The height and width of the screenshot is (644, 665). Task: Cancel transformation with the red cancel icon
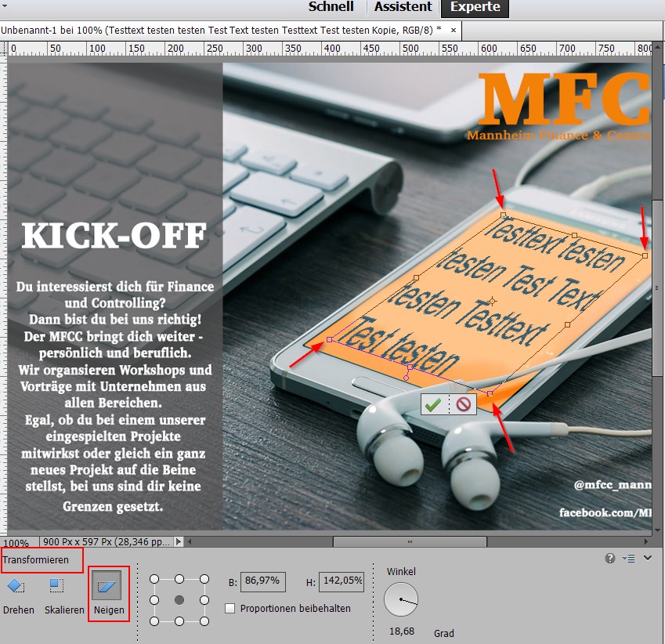tap(463, 404)
